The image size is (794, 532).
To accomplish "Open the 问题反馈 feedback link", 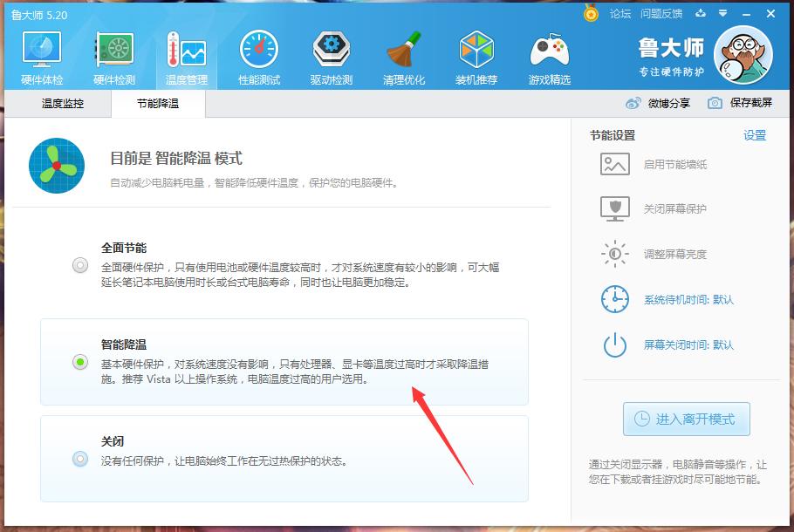I will click(661, 14).
